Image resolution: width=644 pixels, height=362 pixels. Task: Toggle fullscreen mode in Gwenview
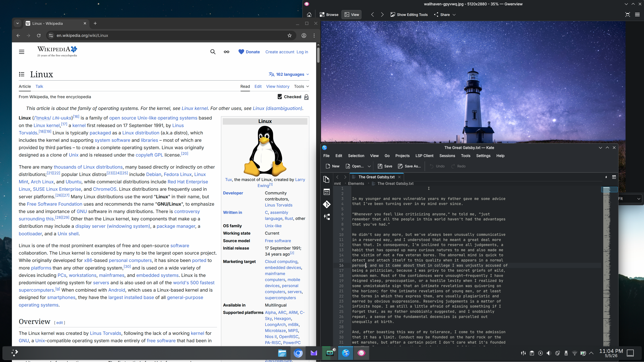point(628,15)
